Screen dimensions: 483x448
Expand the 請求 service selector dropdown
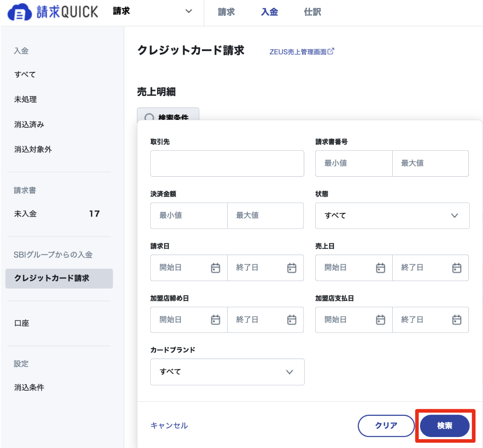[x=153, y=11]
